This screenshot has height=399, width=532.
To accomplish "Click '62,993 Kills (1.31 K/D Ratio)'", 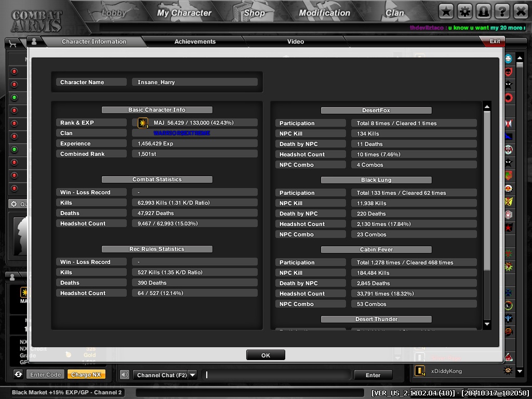I will [x=174, y=203].
